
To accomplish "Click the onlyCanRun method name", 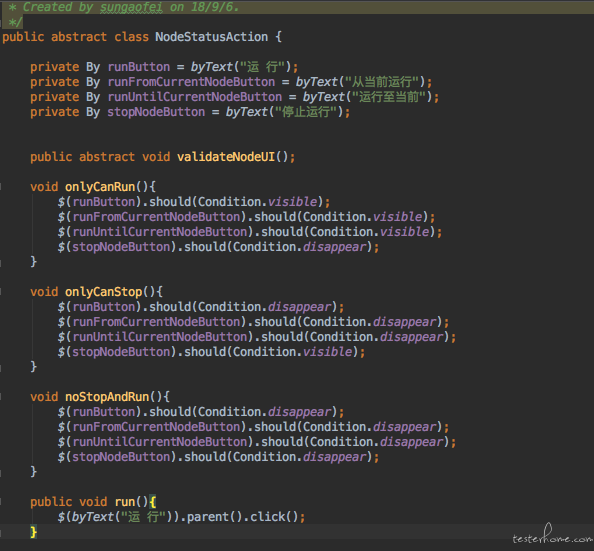I will 100,187.
